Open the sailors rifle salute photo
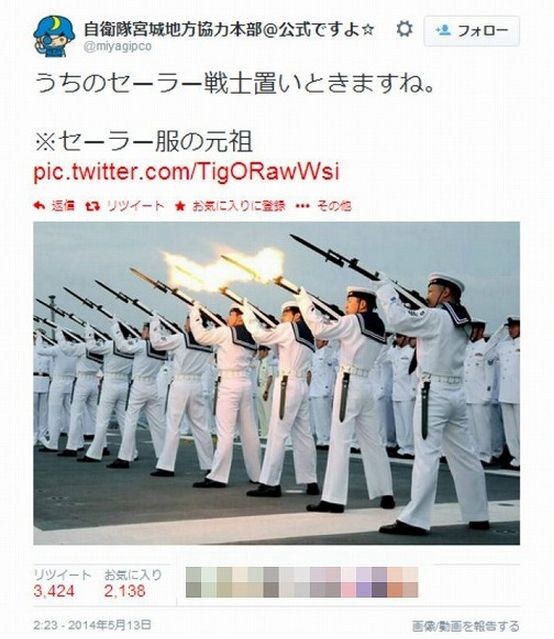The height and width of the screenshot is (639, 554). point(276,383)
